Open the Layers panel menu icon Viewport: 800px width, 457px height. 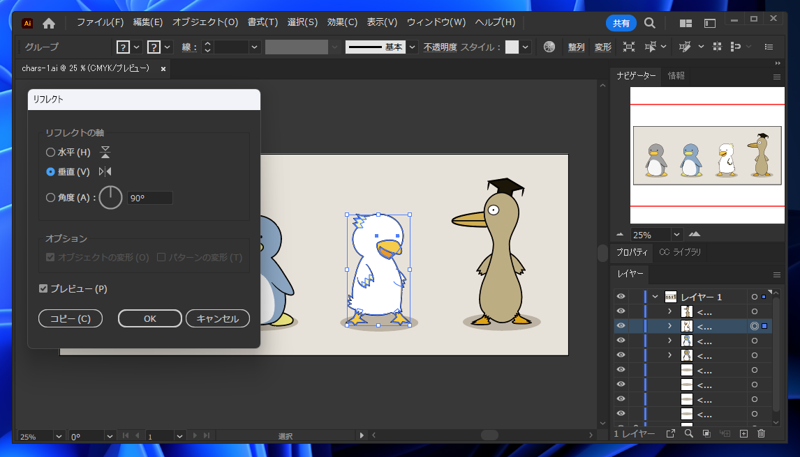777,275
